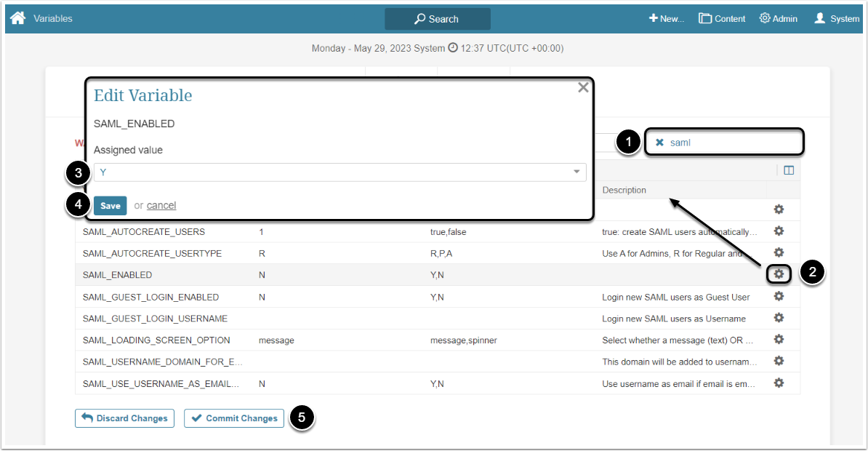Screen dimensions: 868x451
Task: Click 'Select whether a message (text) OR ...' description
Action: click(x=678, y=340)
